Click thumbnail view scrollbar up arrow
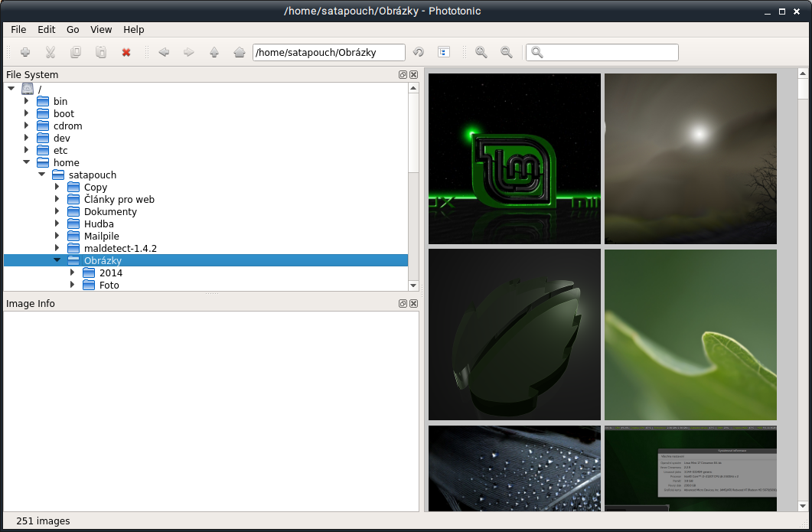812x532 pixels. pyautogui.click(x=803, y=73)
